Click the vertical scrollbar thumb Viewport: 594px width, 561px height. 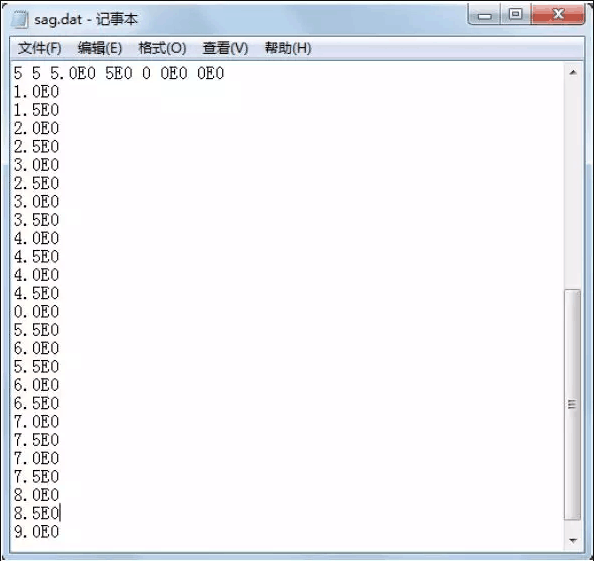coord(572,405)
